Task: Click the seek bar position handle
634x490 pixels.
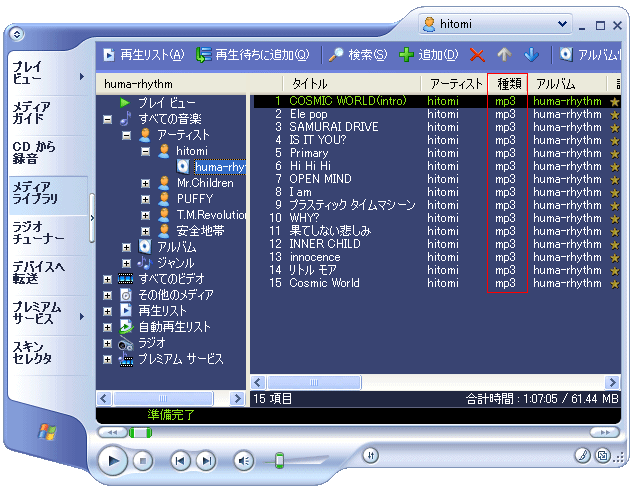Action: 140,433
